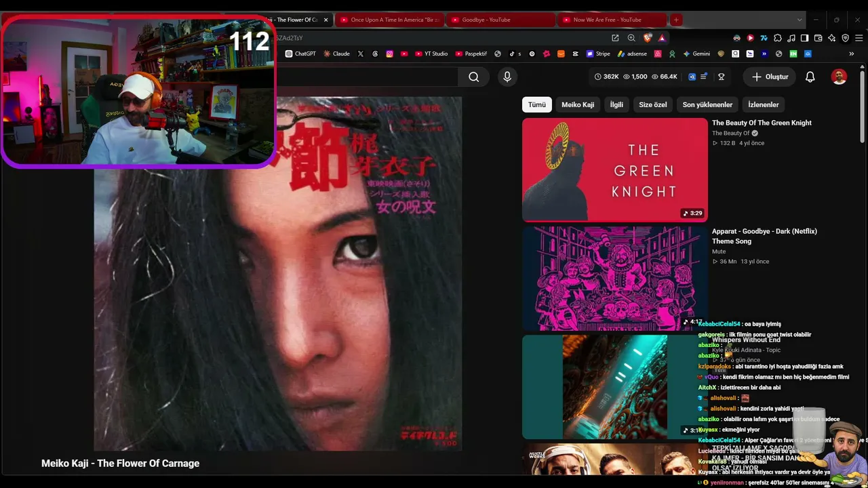Open the media control music note icon
Viewport: 868px width, 488px height.
[791, 38]
